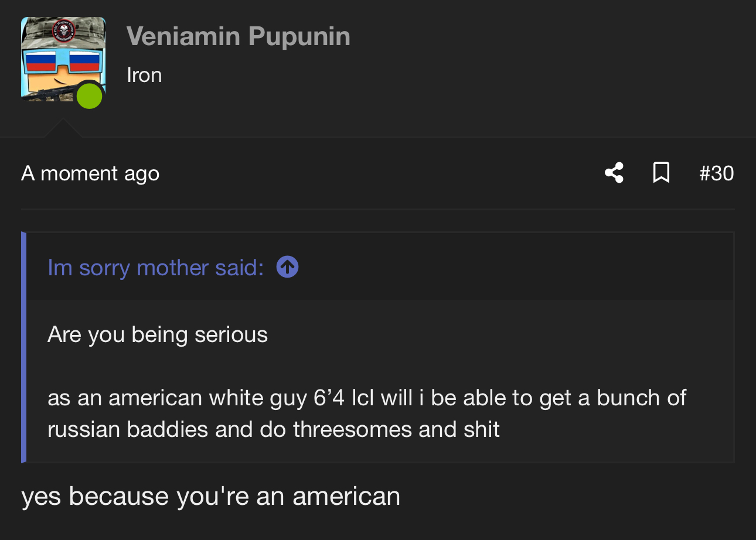Screen dimensions: 756x540
Task: Open the permalink for post #30
Action: [x=716, y=173]
